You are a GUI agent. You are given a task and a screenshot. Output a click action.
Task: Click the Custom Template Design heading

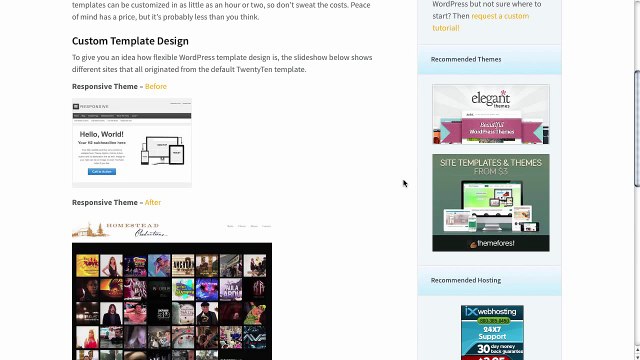pyautogui.click(x=130, y=41)
